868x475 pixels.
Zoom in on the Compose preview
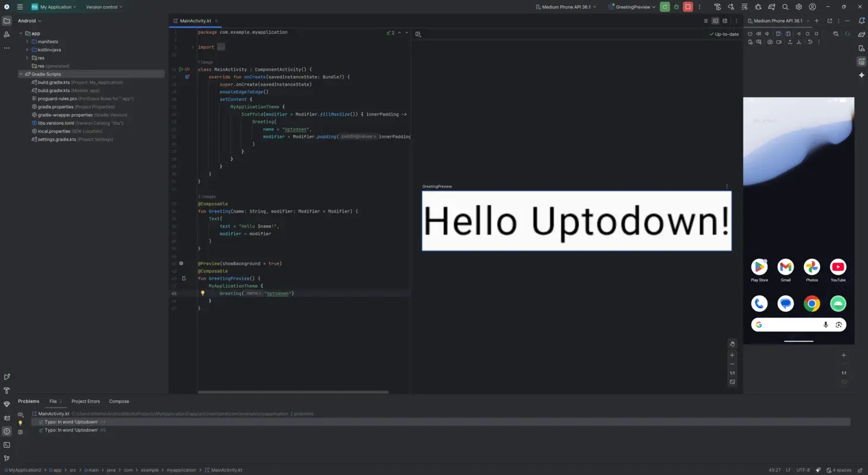pyautogui.click(x=732, y=355)
